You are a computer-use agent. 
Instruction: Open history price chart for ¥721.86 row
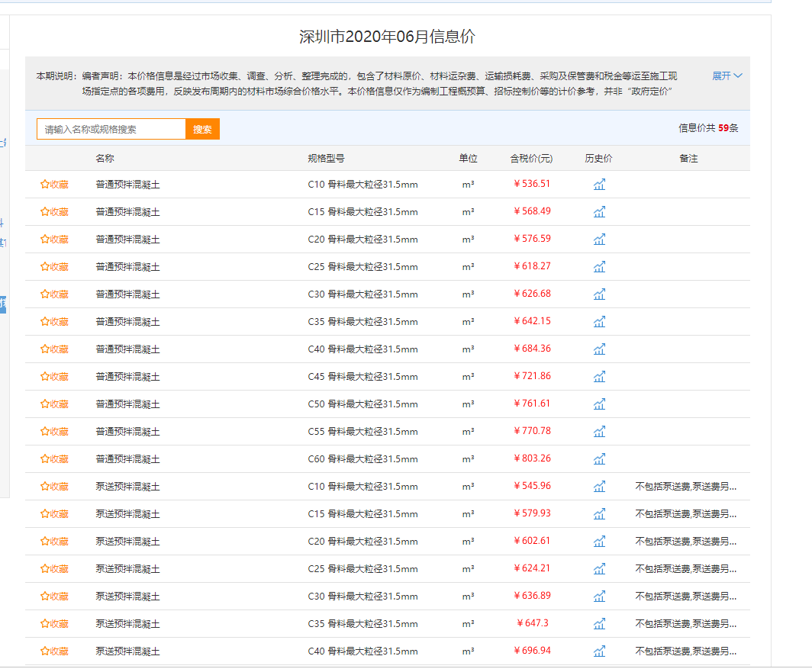[x=599, y=376]
